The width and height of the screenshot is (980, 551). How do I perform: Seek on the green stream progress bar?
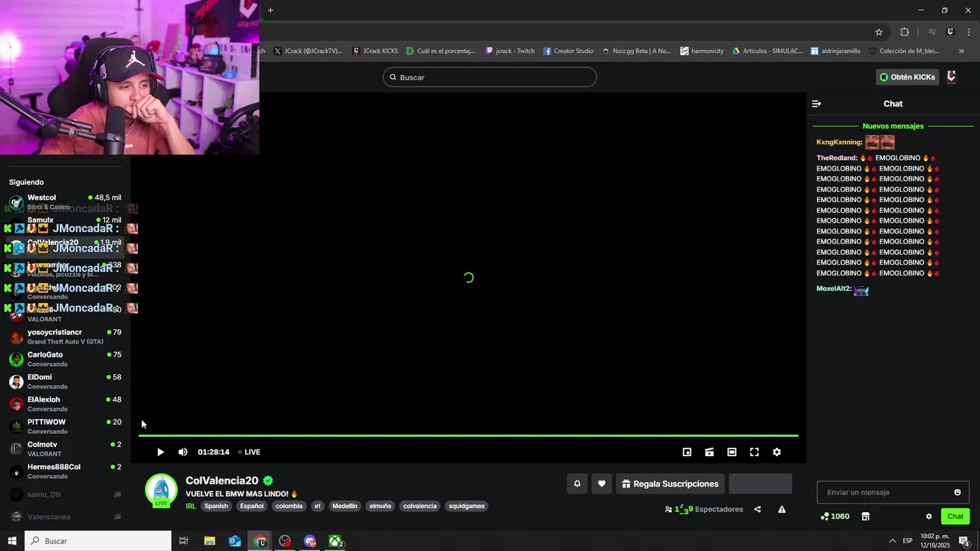coord(469,435)
